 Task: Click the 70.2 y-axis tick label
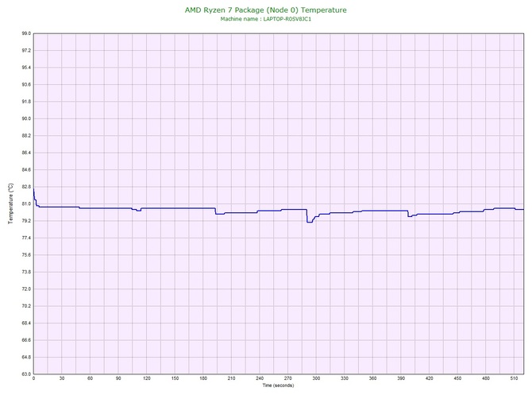click(x=26, y=306)
